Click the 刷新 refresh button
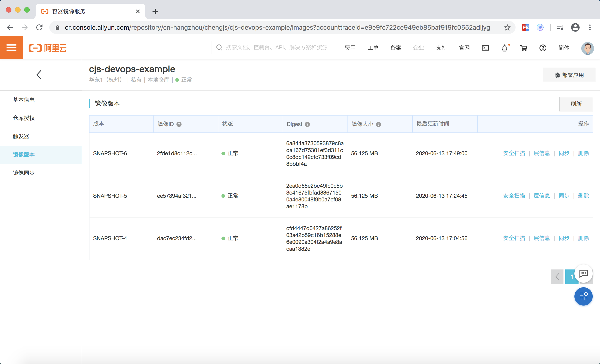This screenshot has width=600, height=364. click(x=576, y=104)
